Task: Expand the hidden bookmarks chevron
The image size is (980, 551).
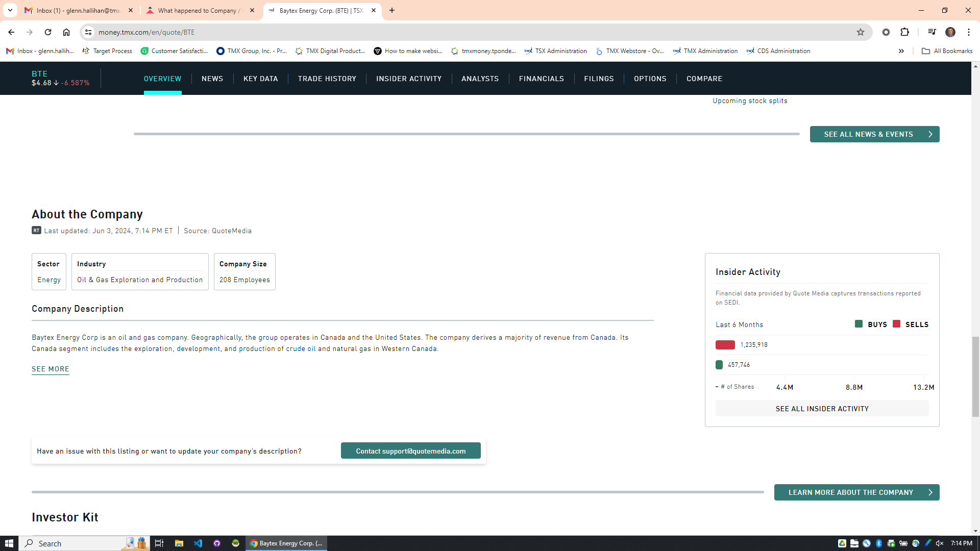Action: [x=901, y=51]
